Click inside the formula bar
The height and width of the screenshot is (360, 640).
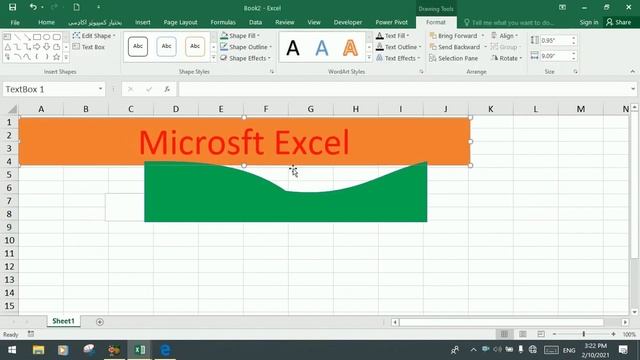point(404,89)
